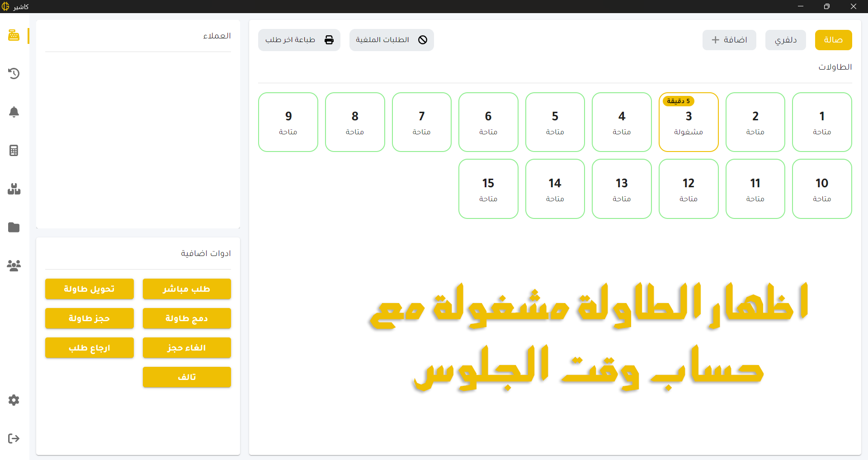Select available table 1
Screen dimensions: 868x460
(821, 122)
